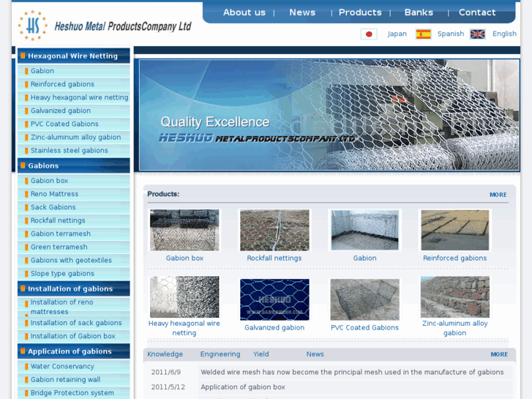The height and width of the screenshot is (399, 532).
Task: Open the Banks menu item
Action: (x=419, y=12)
